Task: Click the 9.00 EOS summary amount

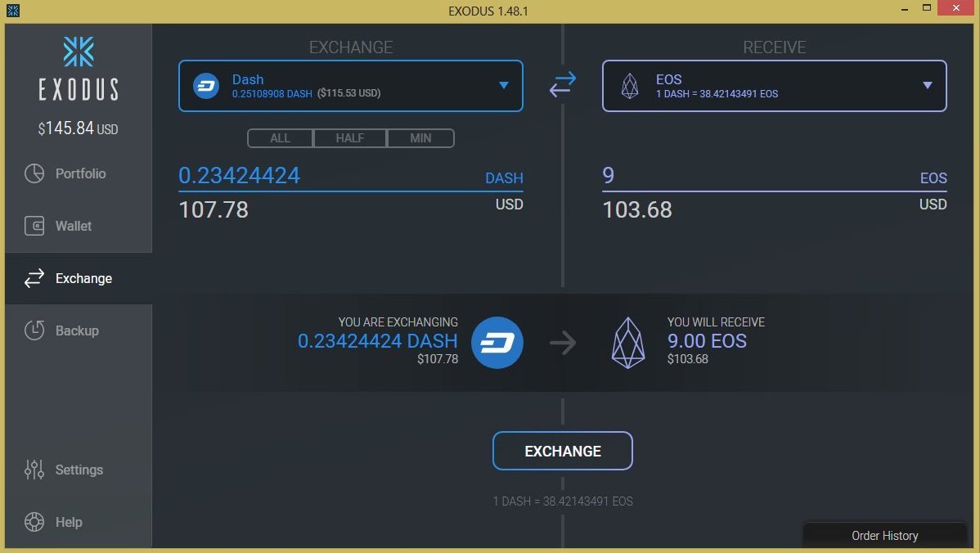Action: pyautogui.click(x=707, y=340)
